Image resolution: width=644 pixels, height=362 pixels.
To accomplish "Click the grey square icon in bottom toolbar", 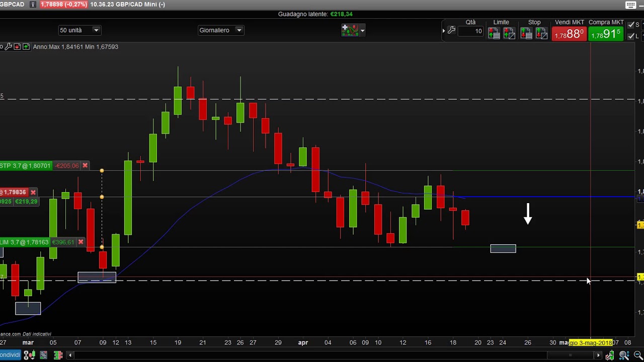I will coord(44,355).
